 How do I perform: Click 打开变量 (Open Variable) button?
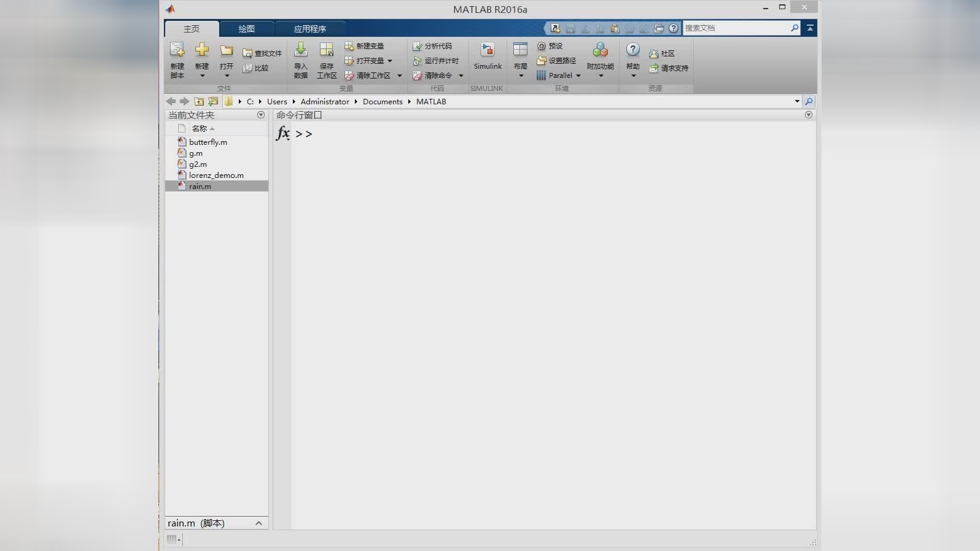pyautogui.click(x=364, y=61)
